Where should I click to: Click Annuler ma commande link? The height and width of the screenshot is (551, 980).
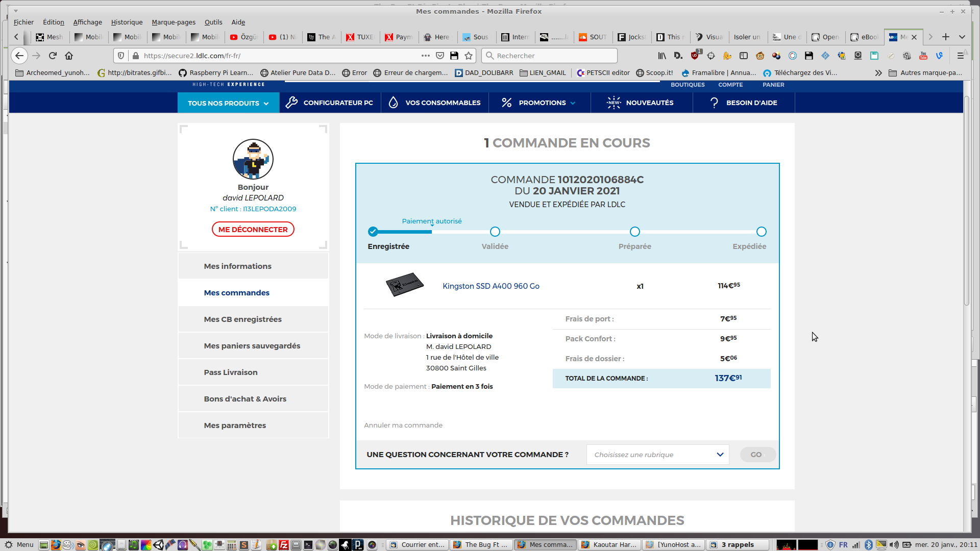coord(403,425)
